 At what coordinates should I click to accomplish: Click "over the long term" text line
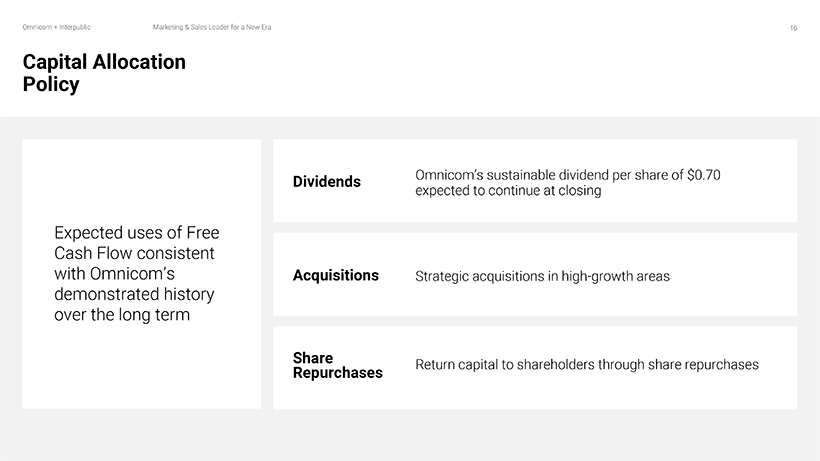click(122, 316)
